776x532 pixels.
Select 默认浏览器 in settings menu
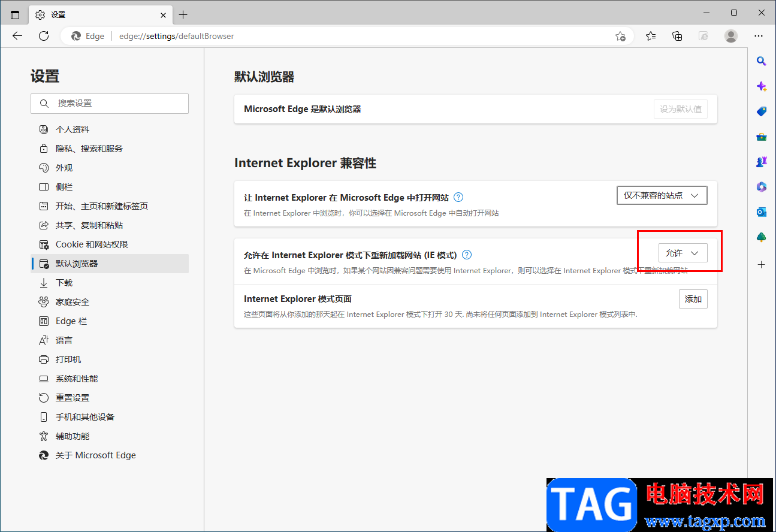[110, 264]
